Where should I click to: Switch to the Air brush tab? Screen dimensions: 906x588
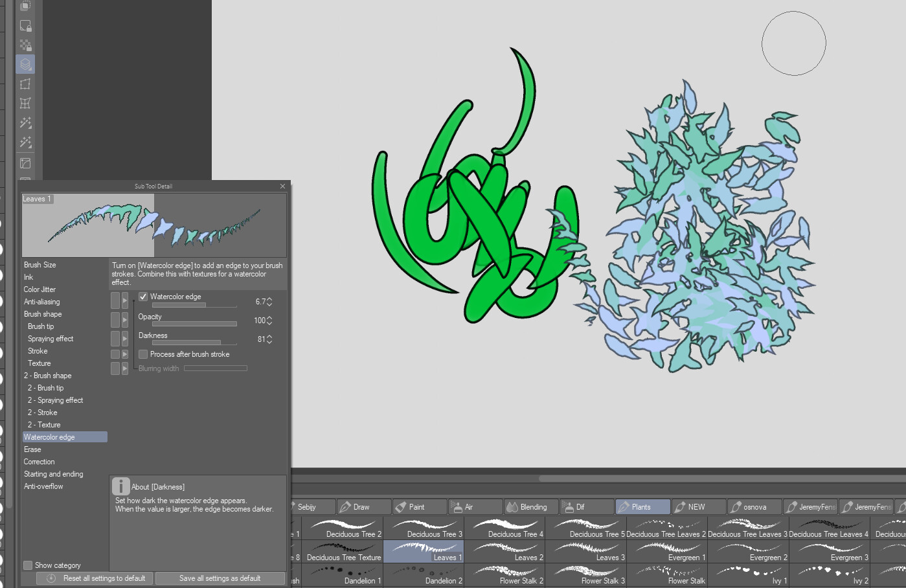tap(475, 507)
